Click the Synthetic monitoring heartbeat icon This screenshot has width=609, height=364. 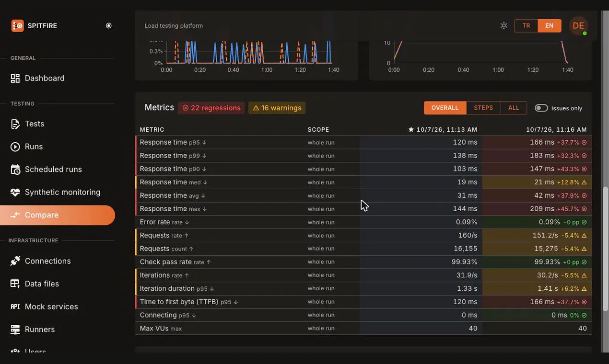pyautogui.click(x=15, y=192)
